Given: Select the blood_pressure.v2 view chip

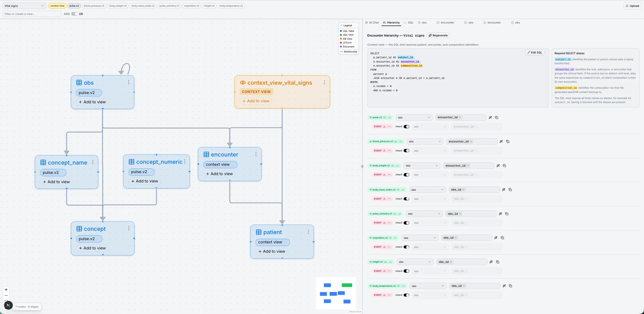Looking at the screenshot, I should pos(94,6).
